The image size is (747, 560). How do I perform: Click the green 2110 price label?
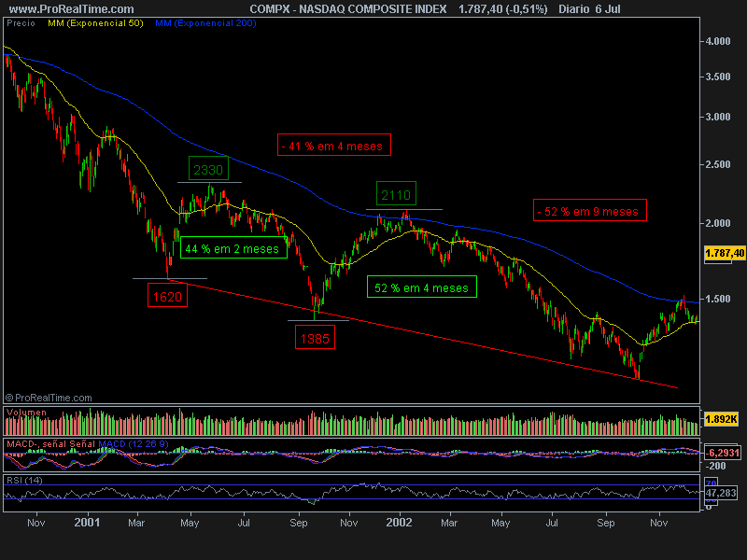point(396,194)
